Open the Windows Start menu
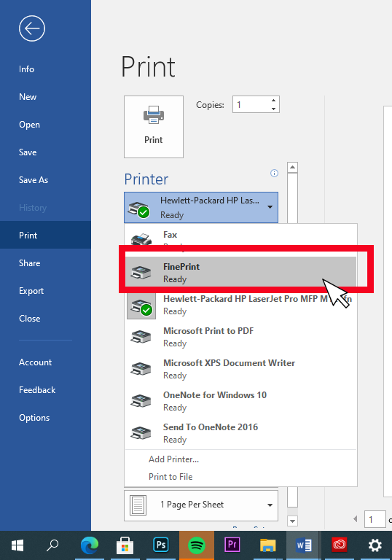This screenshot has height=560, width=392. point(17,545)
